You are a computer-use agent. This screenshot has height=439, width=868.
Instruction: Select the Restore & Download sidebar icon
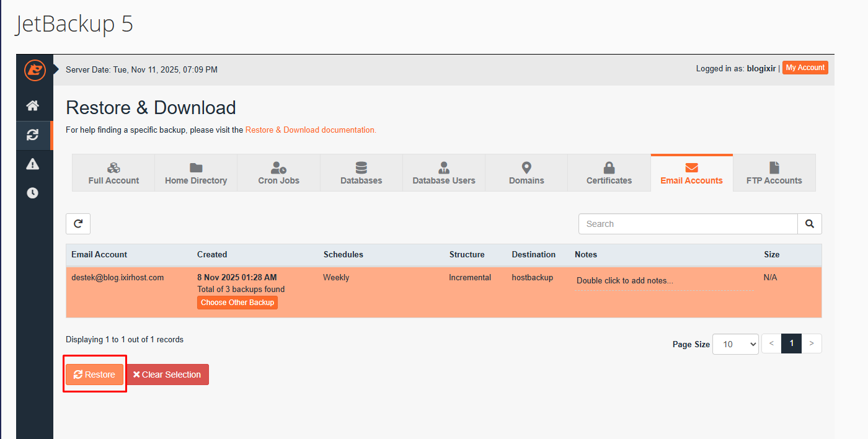(33, 135)
